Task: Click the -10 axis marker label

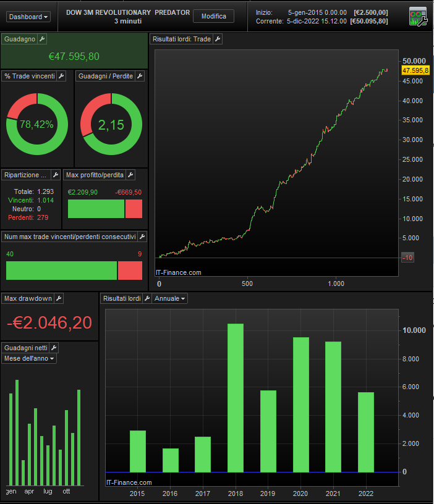Action: point(407,258)
